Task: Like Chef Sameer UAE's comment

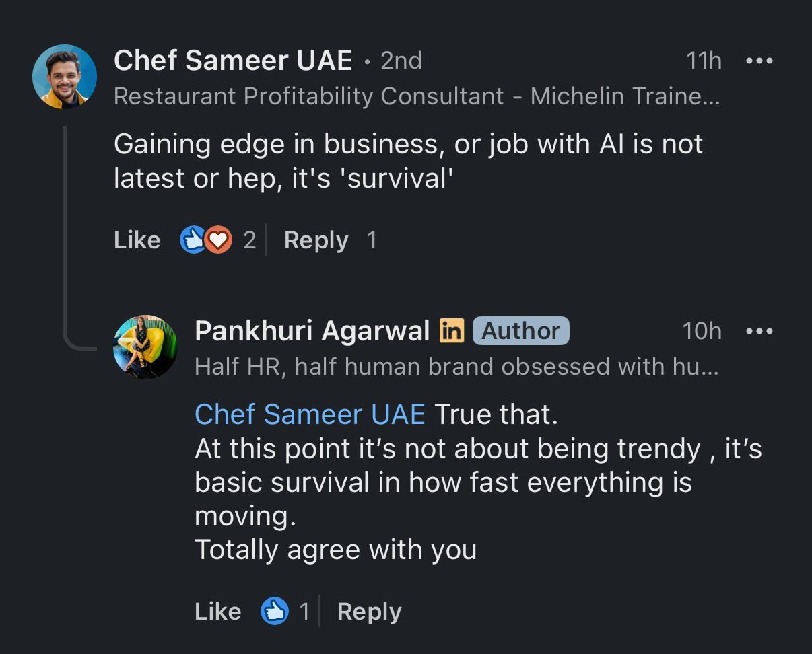Action: click(x=137, y=240)
